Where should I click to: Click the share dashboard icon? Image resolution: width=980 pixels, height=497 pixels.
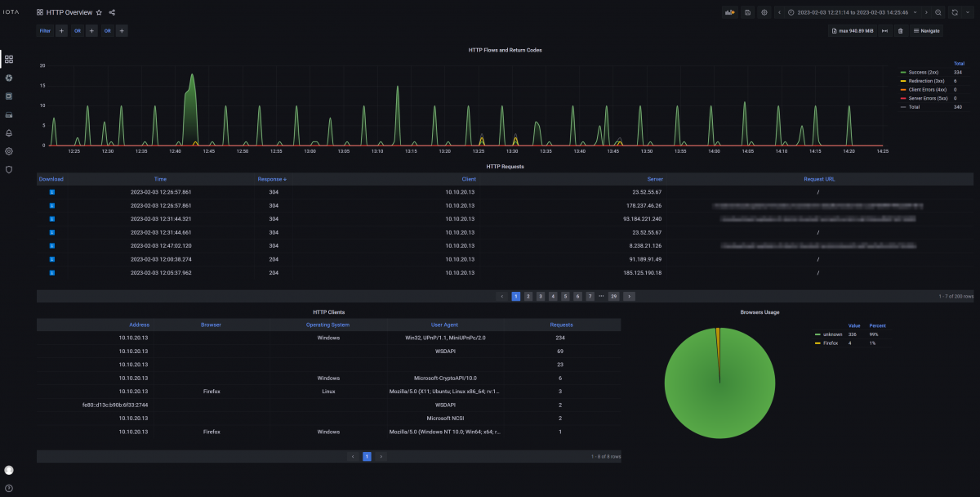pos(112,12)
